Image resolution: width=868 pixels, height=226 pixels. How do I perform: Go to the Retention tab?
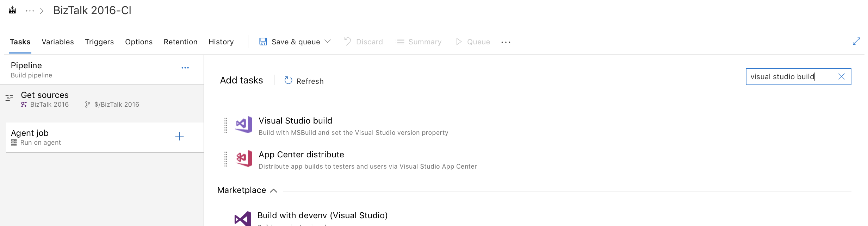coord(180,42)
